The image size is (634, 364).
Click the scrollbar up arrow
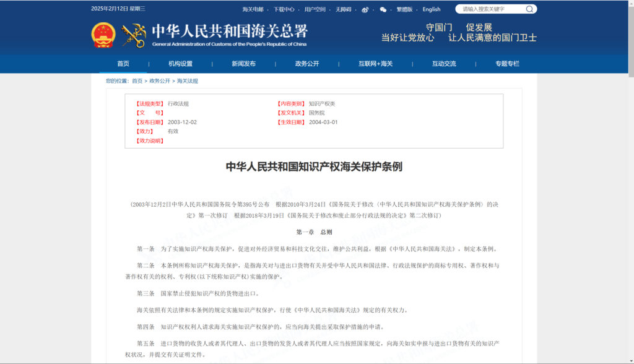pyautogui.click(x=631, y=3)
